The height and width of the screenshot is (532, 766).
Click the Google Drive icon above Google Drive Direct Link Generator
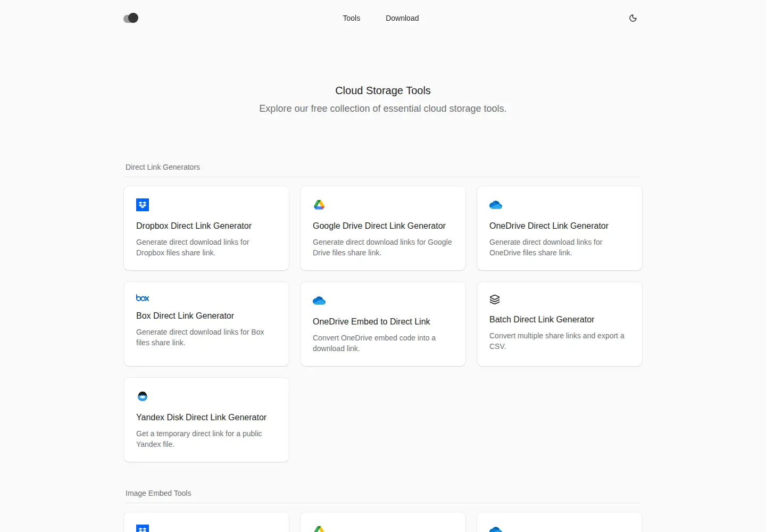[319, 205]
